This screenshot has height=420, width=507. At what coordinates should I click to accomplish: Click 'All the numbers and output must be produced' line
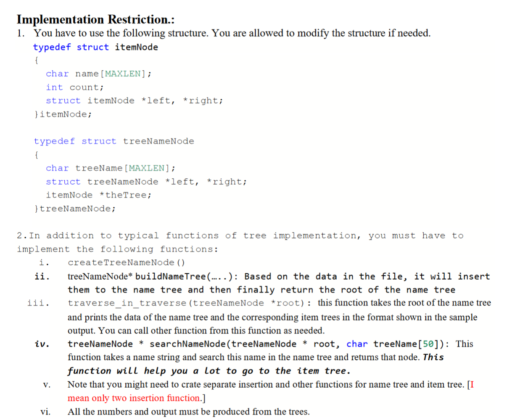189,412
